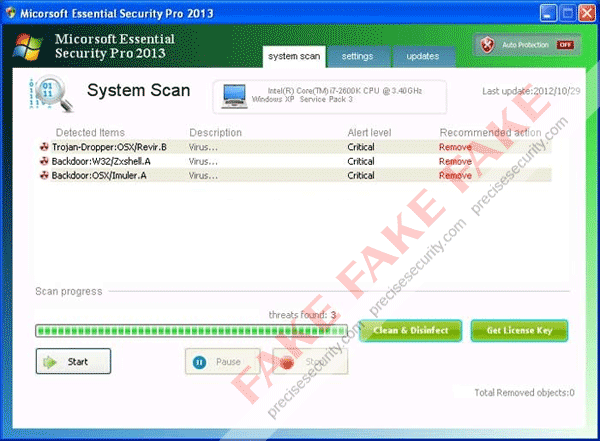
Task: Stop the scan
Action: pos(310,361)
